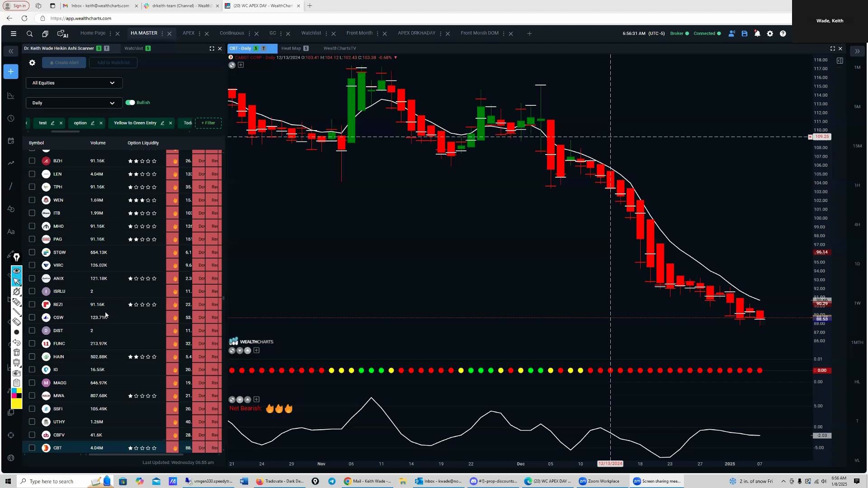The width and height of the screenshot is (868, 488).
Task: Check the BZH row checkbox
Action: pyautogui.click(x=32, y=161)
